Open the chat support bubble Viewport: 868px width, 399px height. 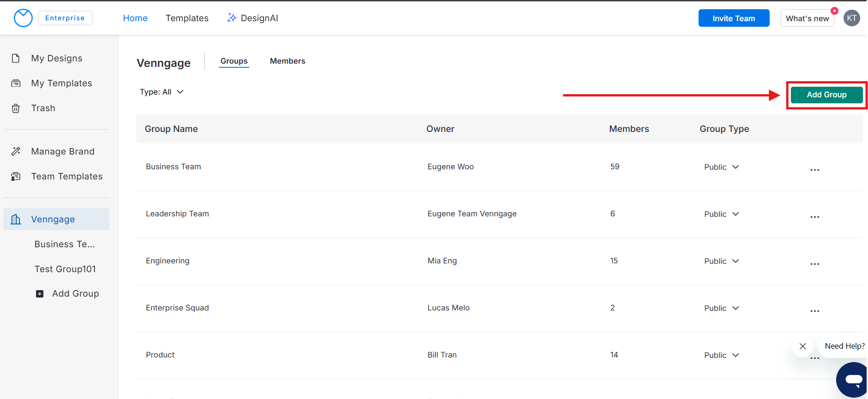click(x=853, y=379)
